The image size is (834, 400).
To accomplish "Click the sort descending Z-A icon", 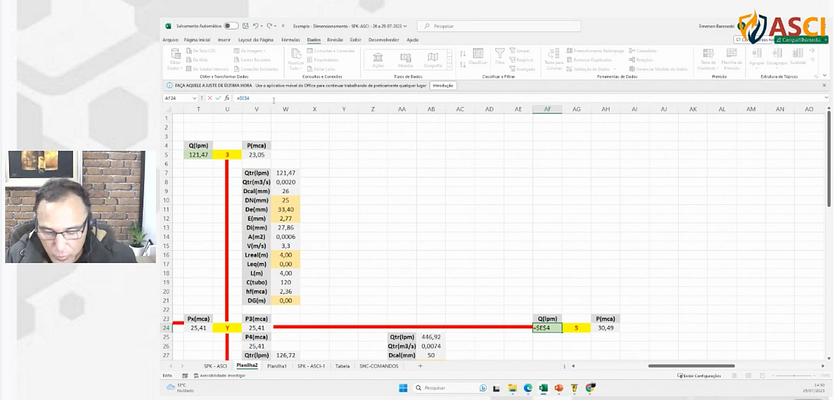I will (463, 64).
